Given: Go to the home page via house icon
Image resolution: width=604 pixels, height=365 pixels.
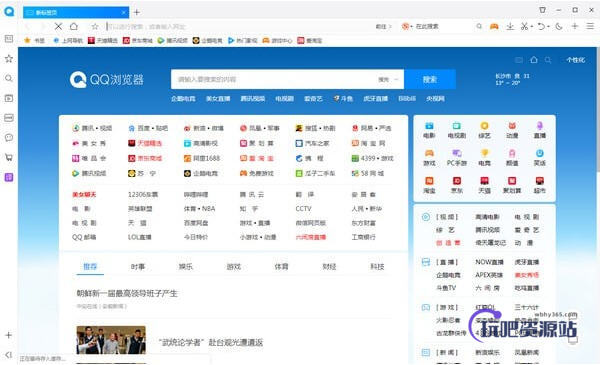Looking at the screenshot, I should (x=74, y=27).
